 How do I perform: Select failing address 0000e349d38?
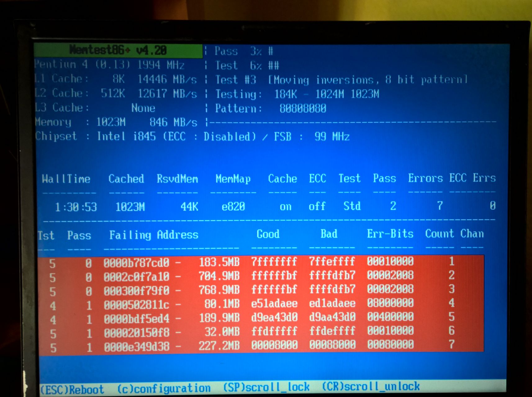pyautogui.click(x=137, y=347)
